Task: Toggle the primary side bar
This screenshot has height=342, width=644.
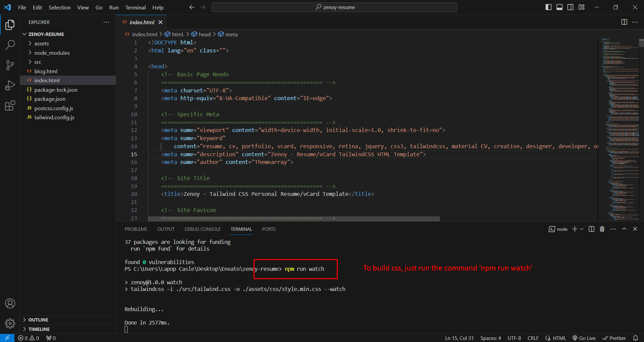Action: [549, 7]
